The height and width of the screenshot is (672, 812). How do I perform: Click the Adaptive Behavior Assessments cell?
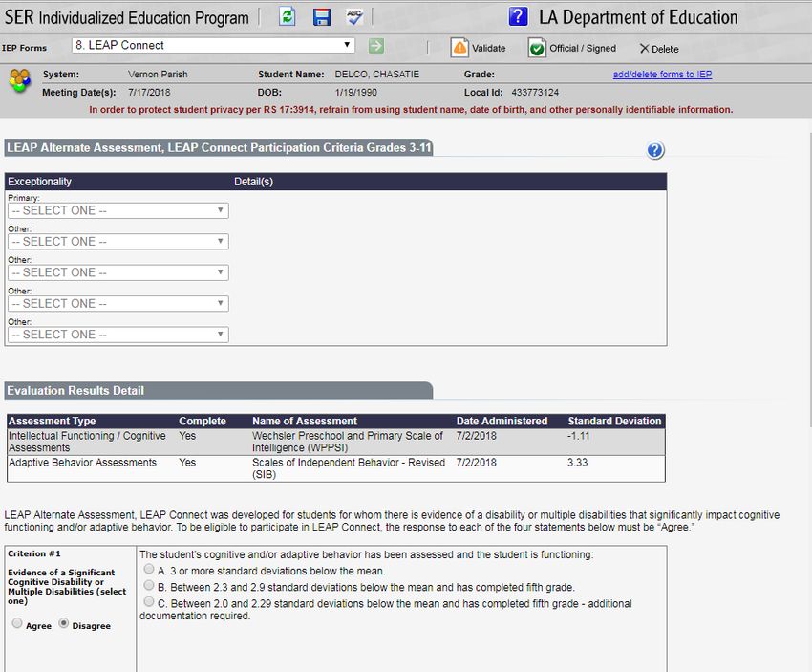point(82,463)
